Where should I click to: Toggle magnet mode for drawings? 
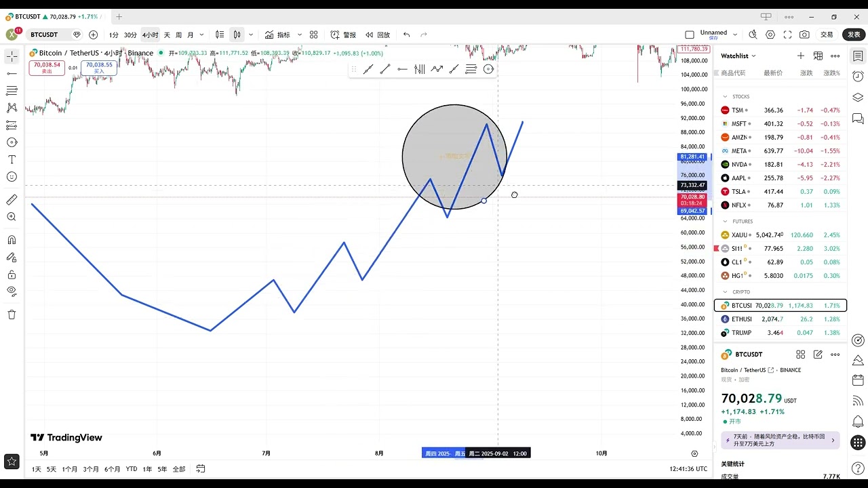[12, 240]
